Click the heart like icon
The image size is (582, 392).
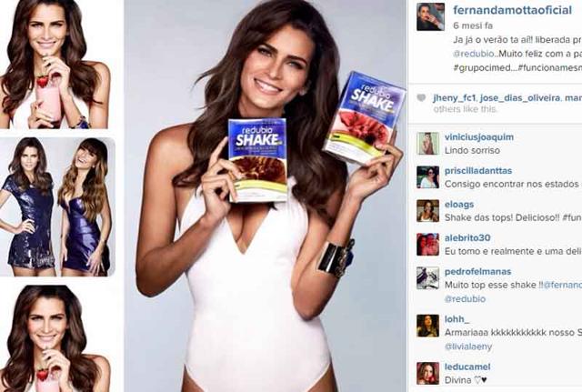click(421, 98)
